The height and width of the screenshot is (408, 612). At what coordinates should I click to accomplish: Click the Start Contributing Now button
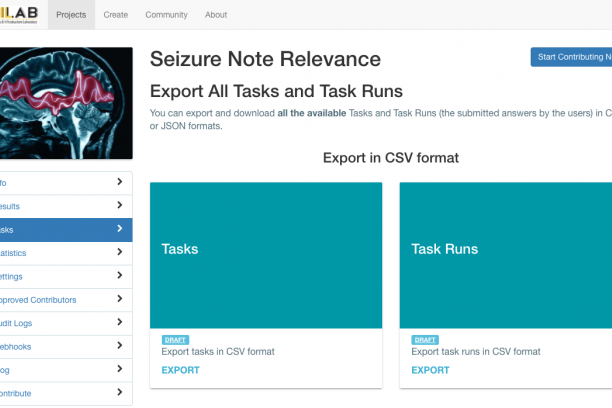tap(572, 57)
